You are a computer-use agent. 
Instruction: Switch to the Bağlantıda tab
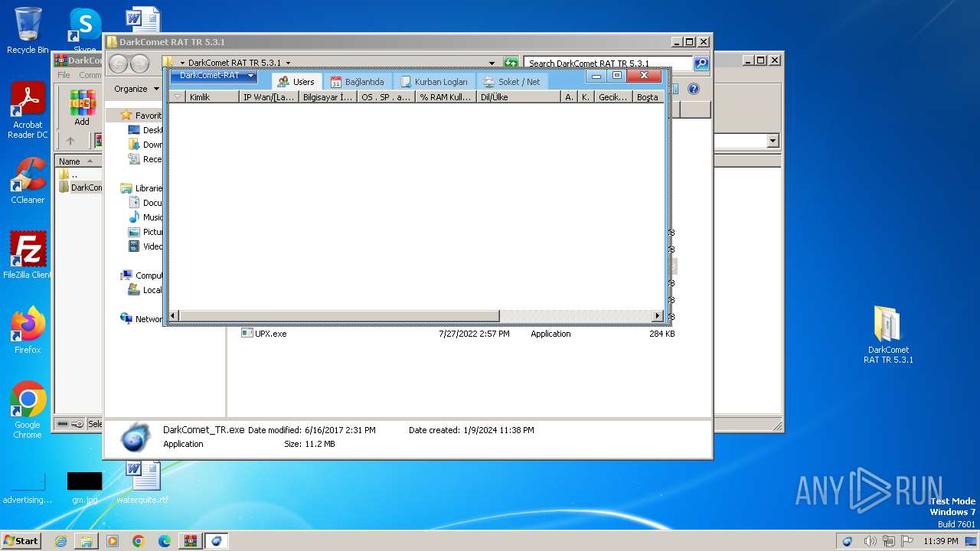click(x=358, y=82)
